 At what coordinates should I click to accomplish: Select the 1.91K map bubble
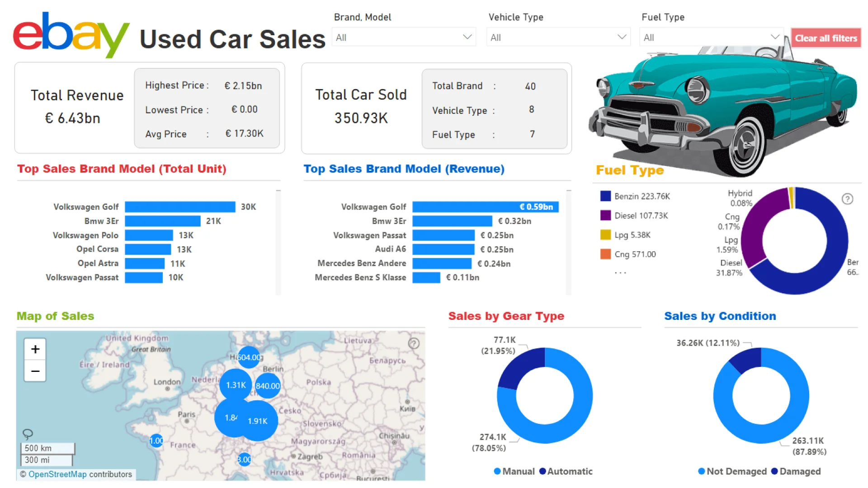click(x=258, y=421)
